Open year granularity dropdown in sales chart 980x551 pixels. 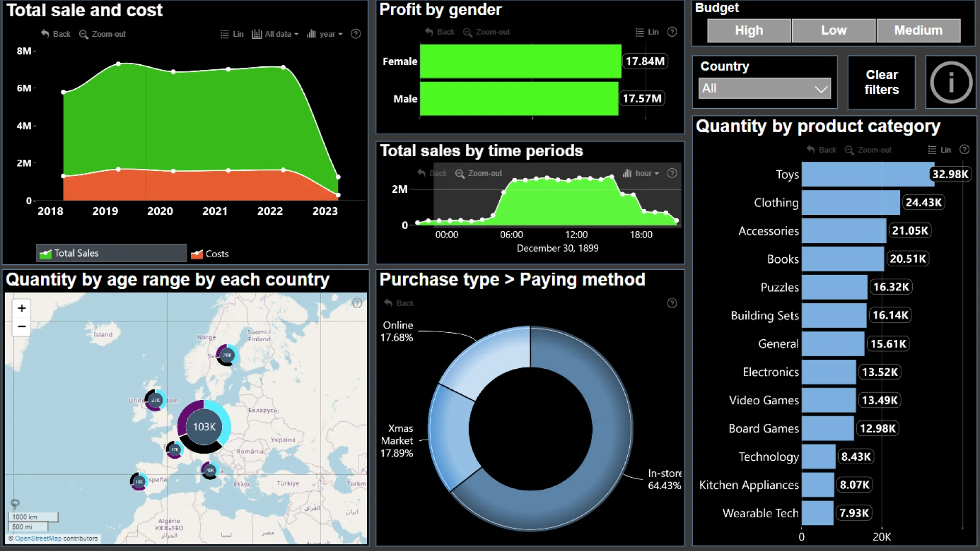coord(325,34)
